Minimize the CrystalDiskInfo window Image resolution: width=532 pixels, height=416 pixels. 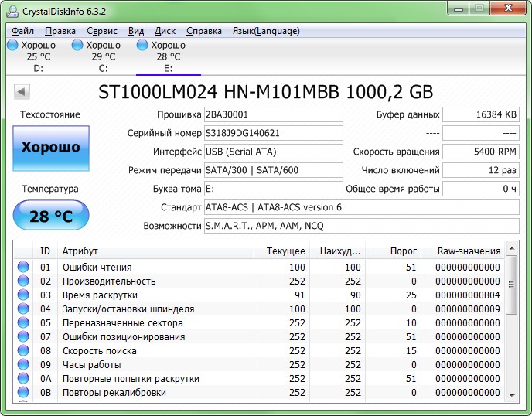[x=459, y=9]
